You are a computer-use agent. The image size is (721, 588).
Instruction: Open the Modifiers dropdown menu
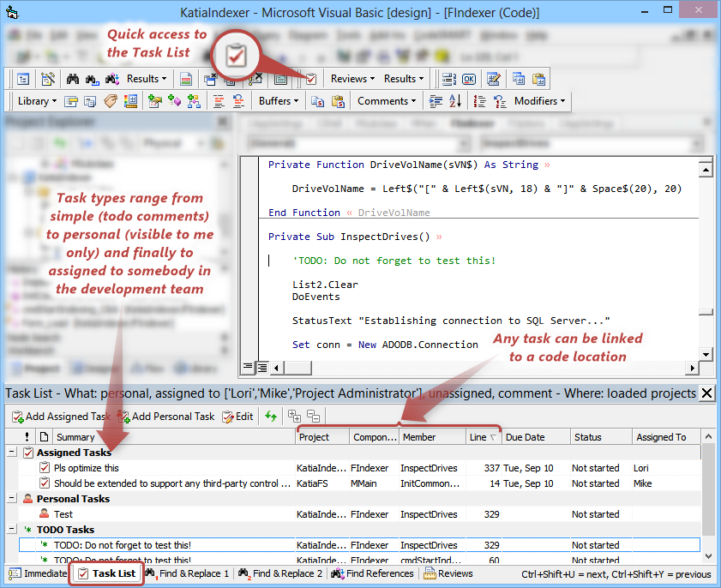click(539, 101)
